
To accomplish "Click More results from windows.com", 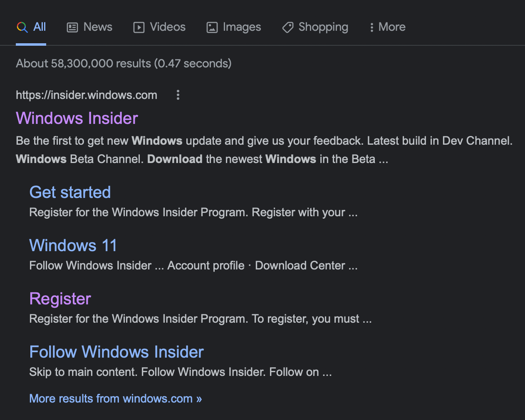I will pyautogui.click(x=116, y=399).
